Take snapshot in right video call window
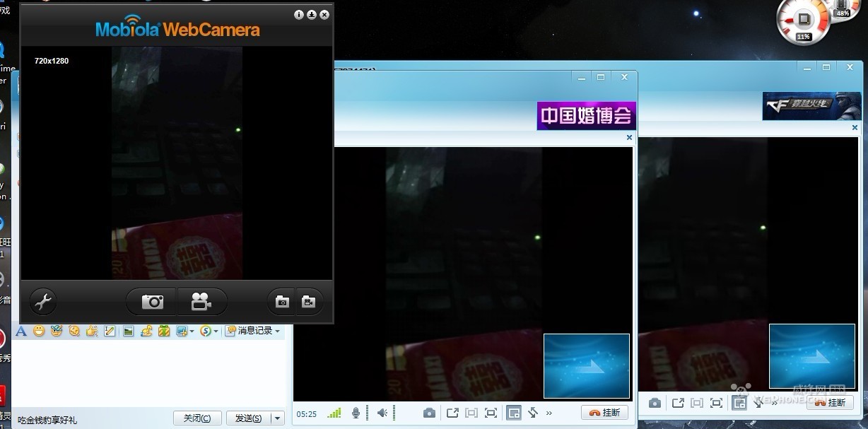Screen dimensions: 868x429 pos(655,403)
